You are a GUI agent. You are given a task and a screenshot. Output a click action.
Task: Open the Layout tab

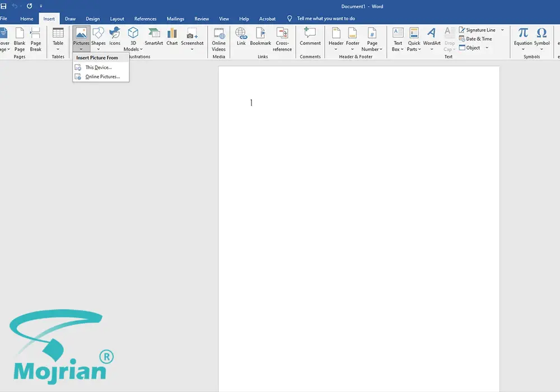(117, 18)
